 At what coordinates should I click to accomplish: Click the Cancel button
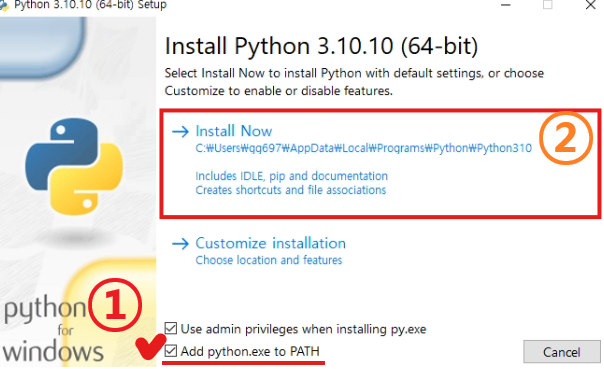[562, 352]
